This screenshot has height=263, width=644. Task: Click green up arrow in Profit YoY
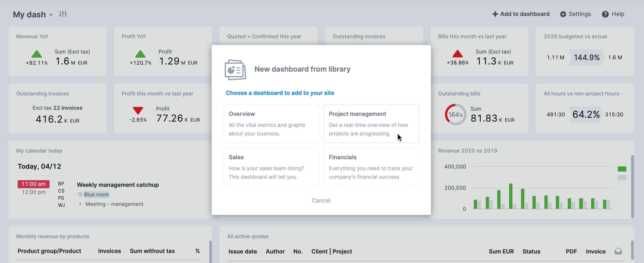pyautogui.click(x=140, y=54)
